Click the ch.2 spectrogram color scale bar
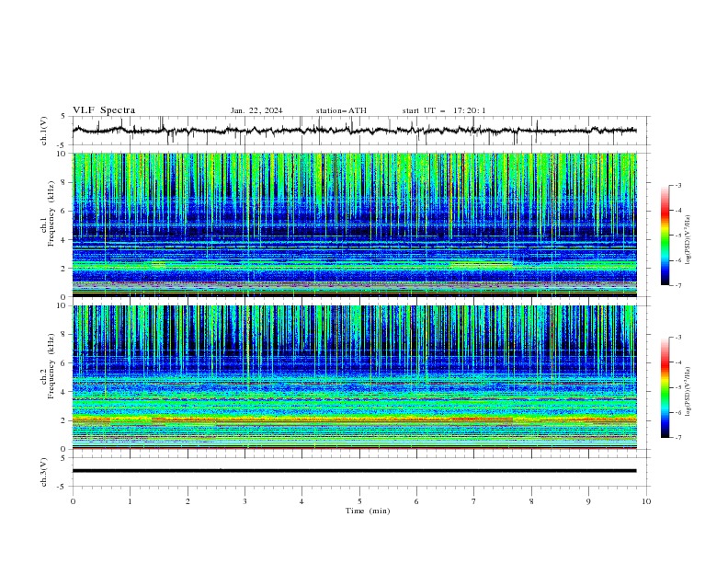Image resolution: width=728 pixels, height=563 pixels. click(665, 387)
